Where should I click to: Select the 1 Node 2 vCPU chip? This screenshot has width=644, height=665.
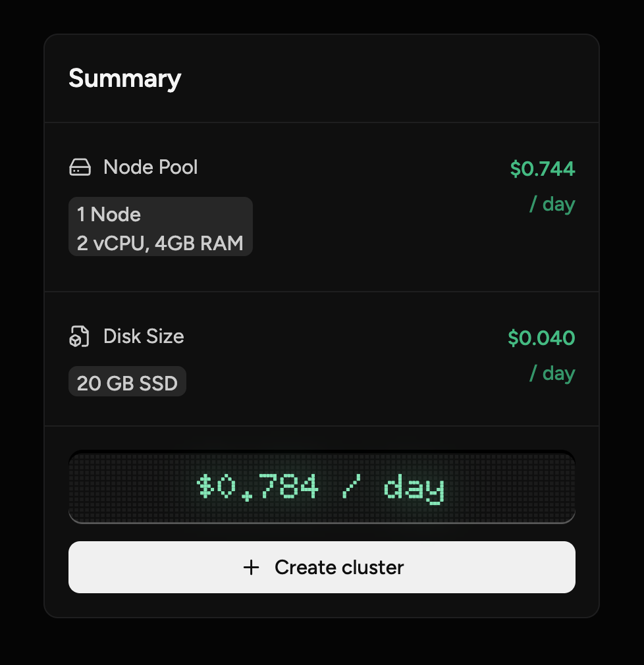(160, 226)
